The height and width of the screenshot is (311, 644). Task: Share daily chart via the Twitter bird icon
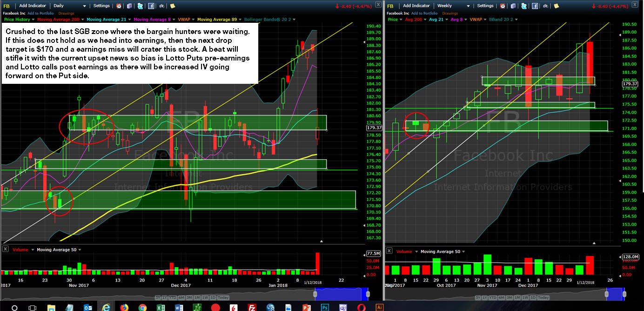(141, 6)
